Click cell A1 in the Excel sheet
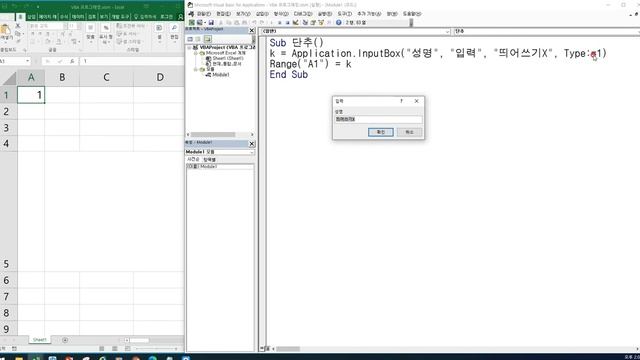Image resolution: width=640 pixels, height=360 pixels. 31,95
